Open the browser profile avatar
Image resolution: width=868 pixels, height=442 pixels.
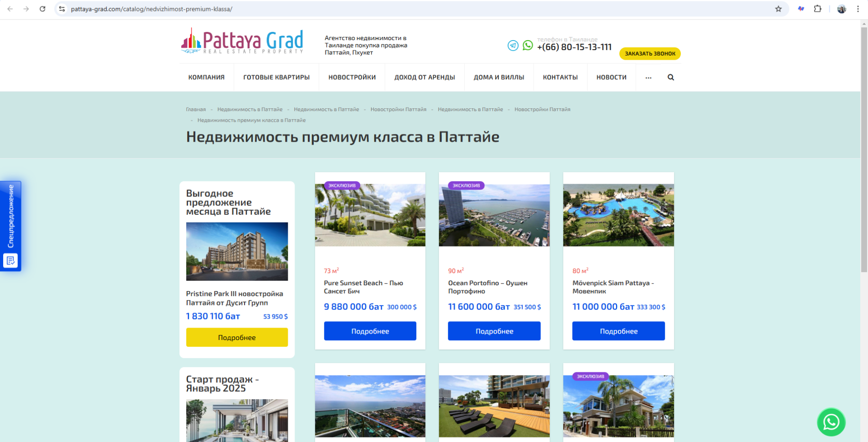tap(842, 9)
